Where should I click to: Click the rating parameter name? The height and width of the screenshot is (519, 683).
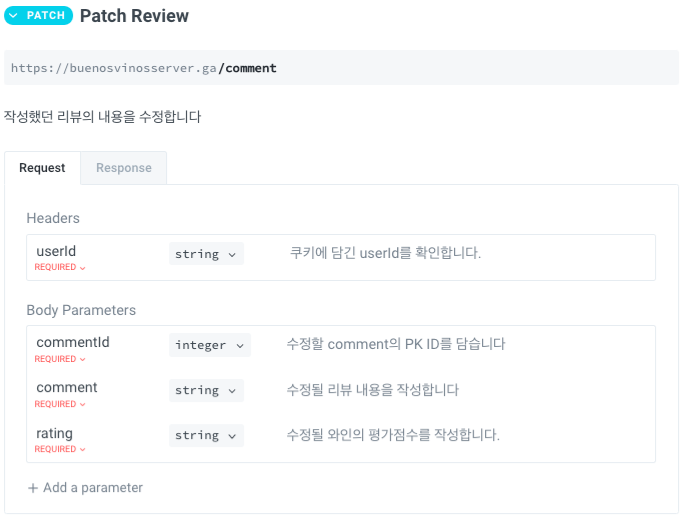pyautogui.click(x=54, y=433)
